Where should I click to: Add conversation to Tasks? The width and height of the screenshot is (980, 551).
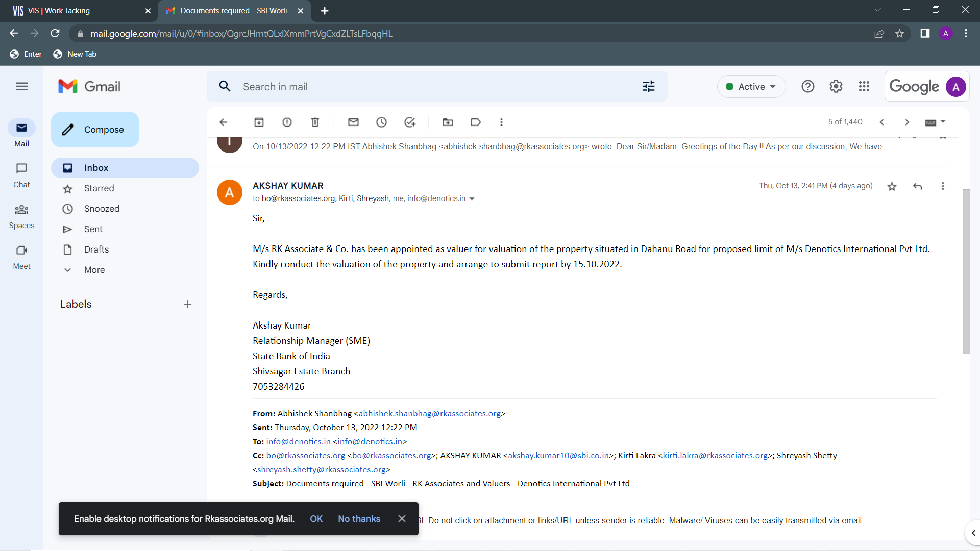pos(410,122)
